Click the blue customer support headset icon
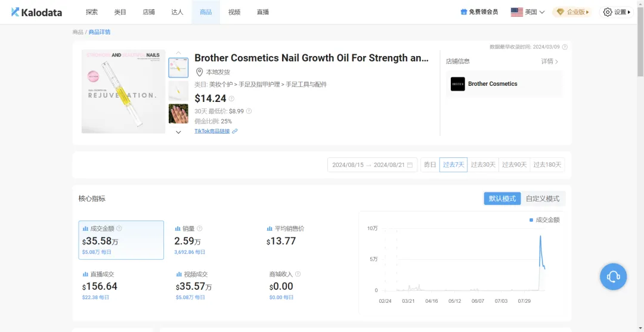 [x=613, y=277]
